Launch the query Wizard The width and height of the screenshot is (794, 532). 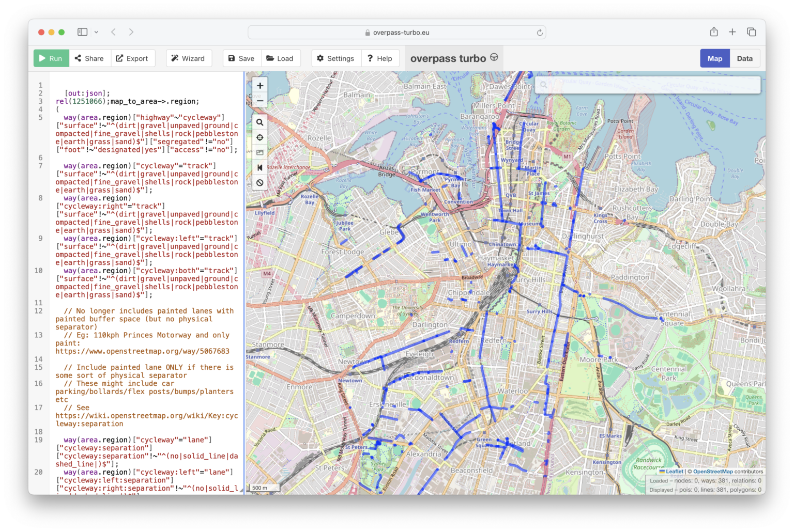click(x=189, y=58)
